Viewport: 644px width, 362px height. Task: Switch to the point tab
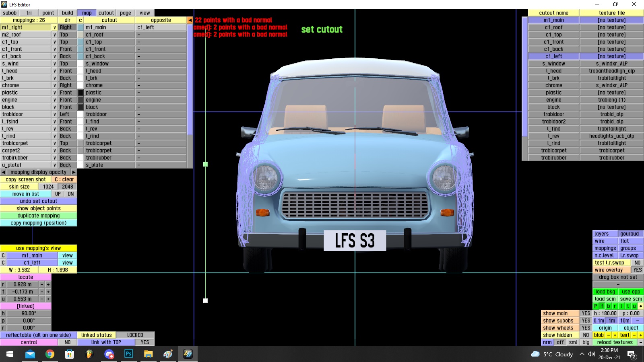(48, 13)
